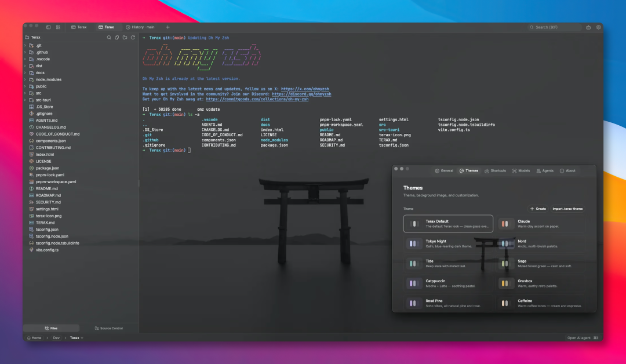Create a new folder in Terax explorer

(125, 37)
